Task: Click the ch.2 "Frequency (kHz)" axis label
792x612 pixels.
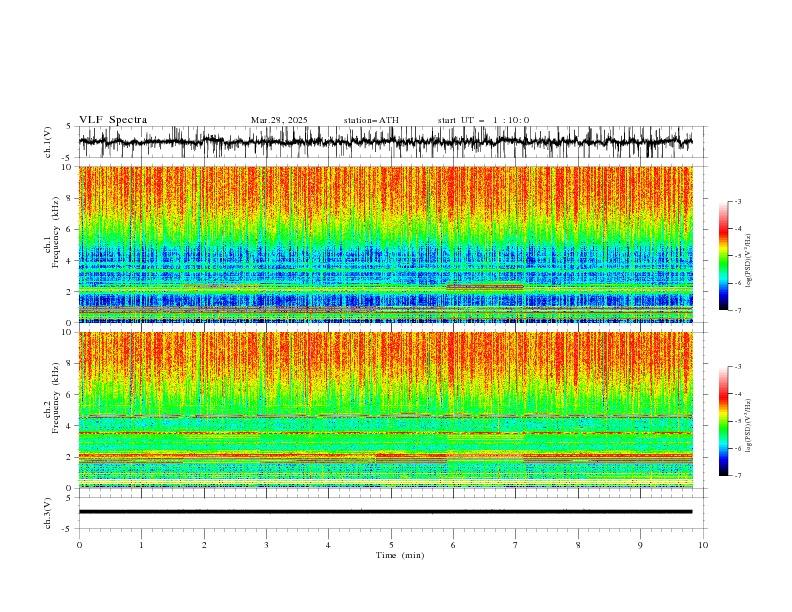Action: [x=55, y=398]
